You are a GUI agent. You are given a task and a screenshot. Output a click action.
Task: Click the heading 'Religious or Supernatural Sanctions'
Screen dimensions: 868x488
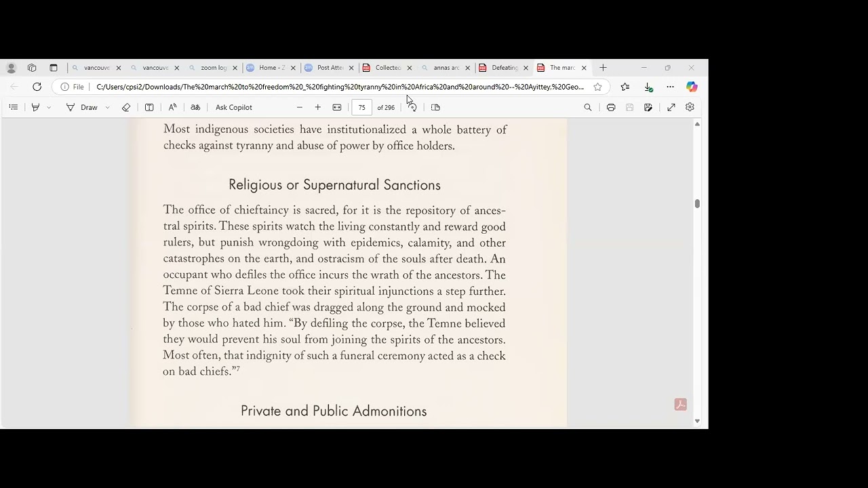coord(334,185)
